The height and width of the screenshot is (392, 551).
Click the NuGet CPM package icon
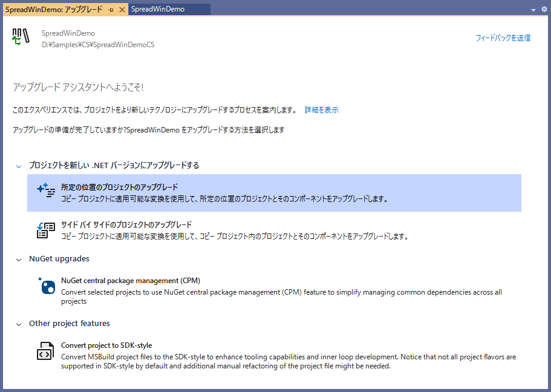pyautogui.click(x=47, y=286)
